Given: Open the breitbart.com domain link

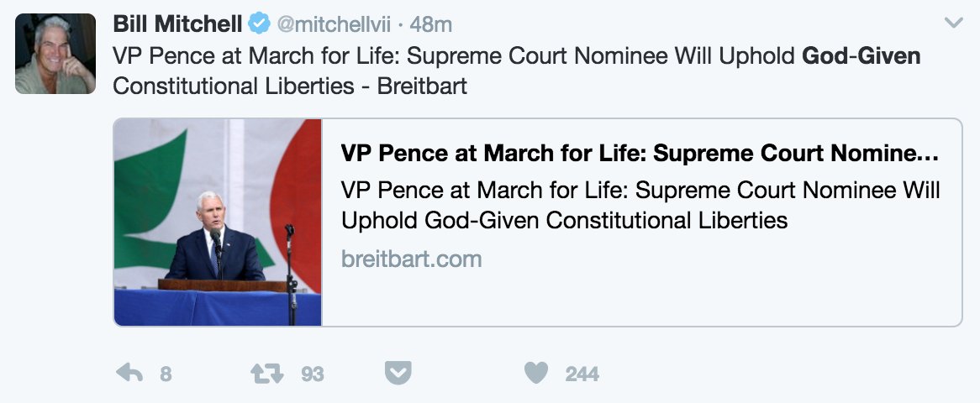Looking at the screenshot, I should (x=412, y=259).
